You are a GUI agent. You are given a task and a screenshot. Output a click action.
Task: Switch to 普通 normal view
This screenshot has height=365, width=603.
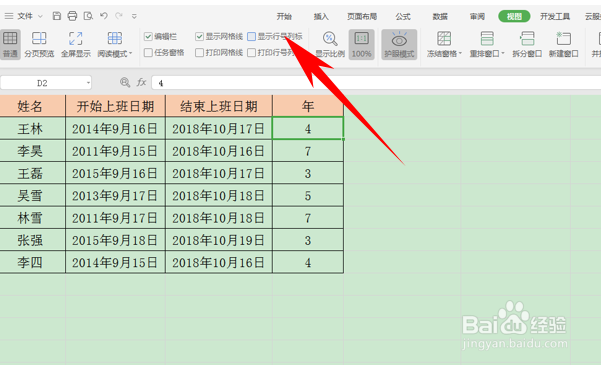coord(10,45)
